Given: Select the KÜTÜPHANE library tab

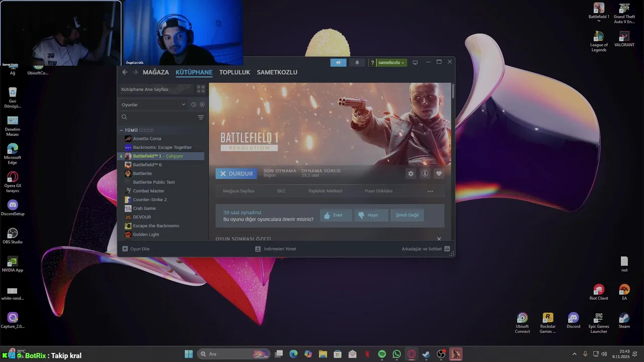Looking at the screenshot, I should (x=194, y=72).
